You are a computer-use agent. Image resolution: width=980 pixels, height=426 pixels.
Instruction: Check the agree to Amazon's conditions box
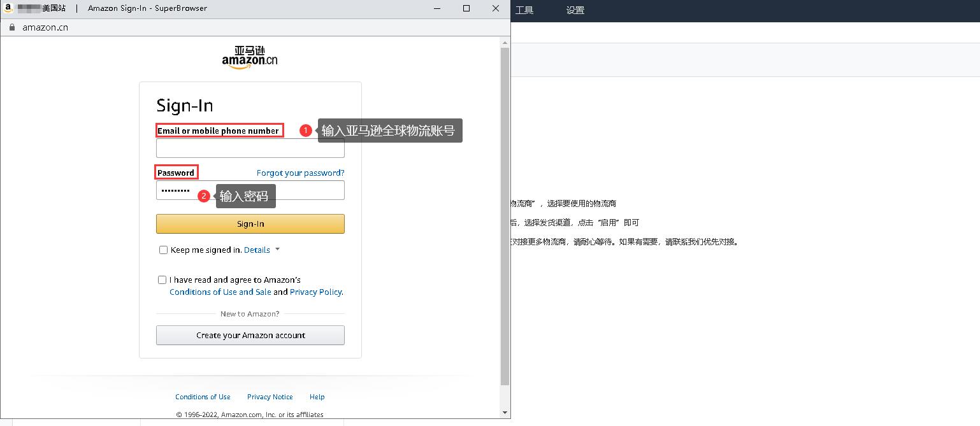[162, 280]
